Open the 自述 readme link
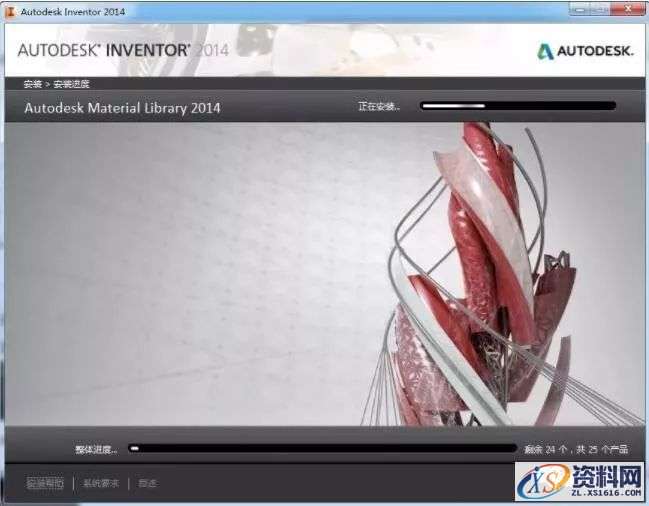 pyautogui.click(x=148, y=483)
